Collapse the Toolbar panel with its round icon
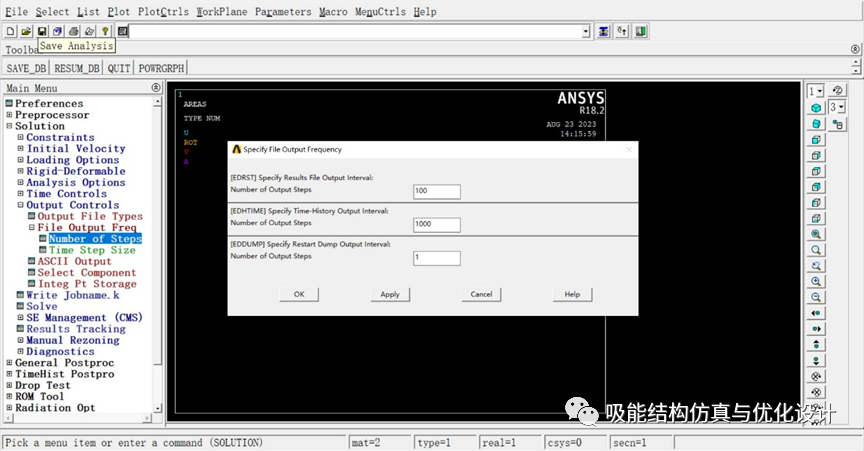The width and height of the screenshot is (864, 451). click(x=855, y=49)
